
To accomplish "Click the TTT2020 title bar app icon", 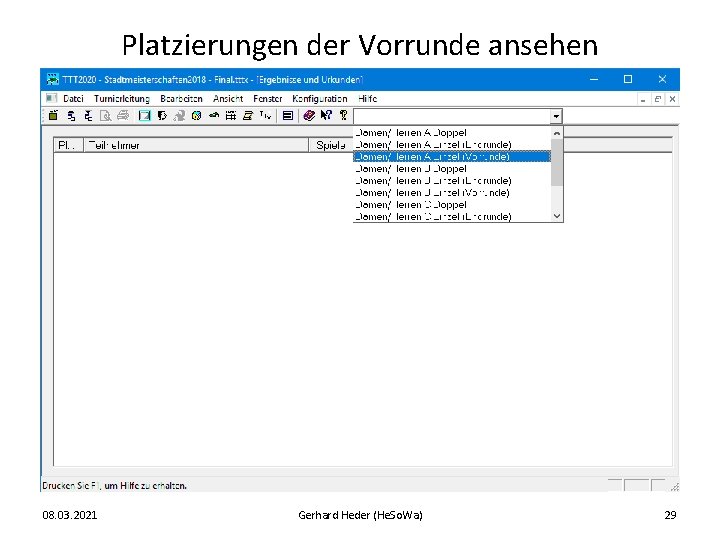I will [x=53, y=79].
